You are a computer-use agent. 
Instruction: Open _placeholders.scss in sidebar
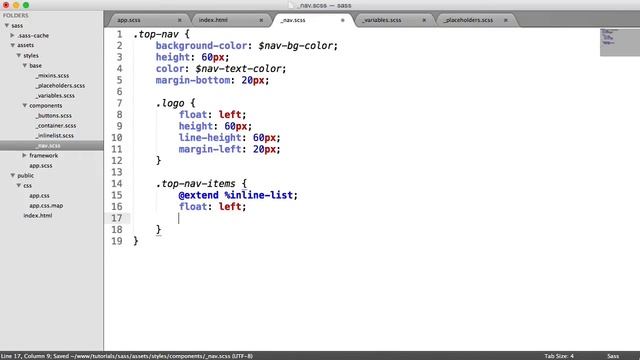click(60, 85)
